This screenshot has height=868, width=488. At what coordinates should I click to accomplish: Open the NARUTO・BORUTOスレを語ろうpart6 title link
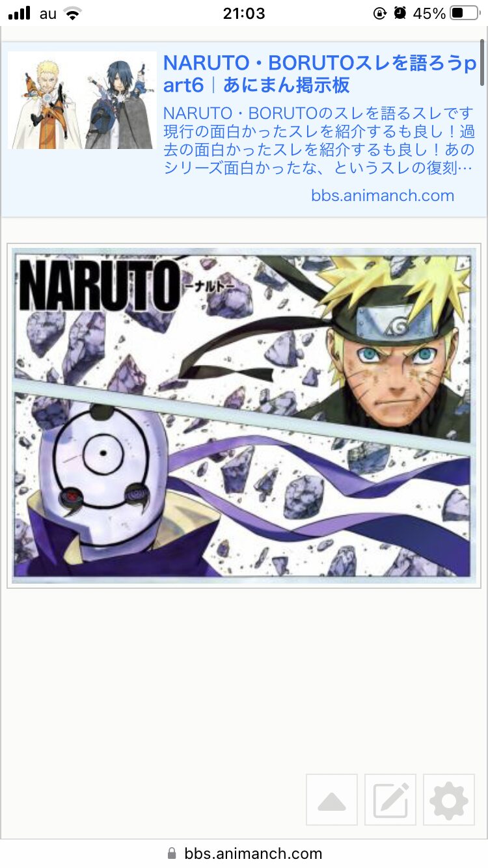[319, 74]
